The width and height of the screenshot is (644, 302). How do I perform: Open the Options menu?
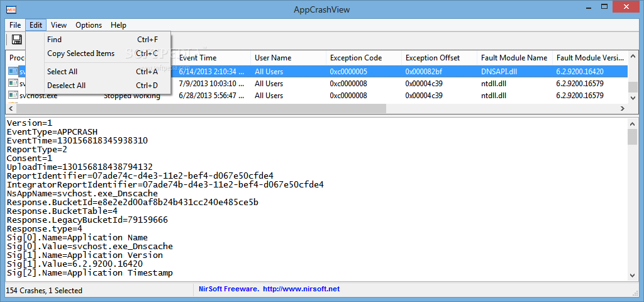[x=89, y=25]
